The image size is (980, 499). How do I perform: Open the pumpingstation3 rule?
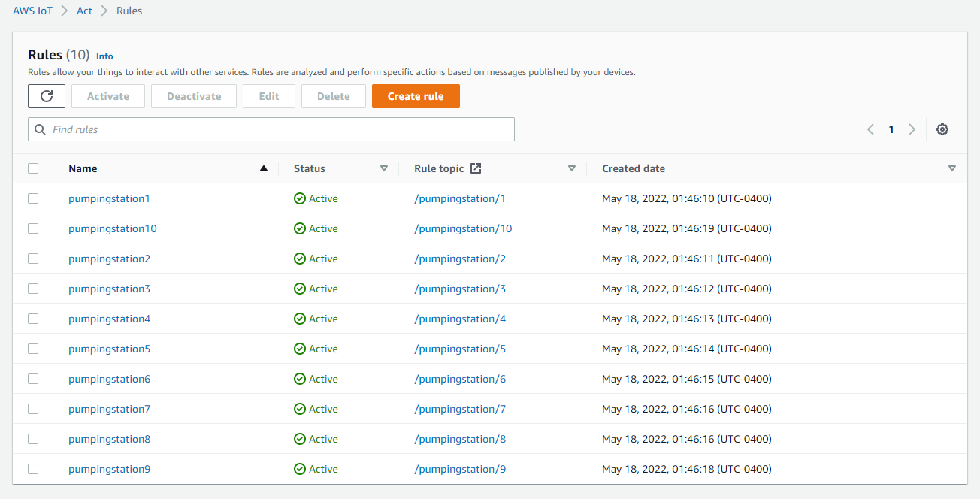pyautogui.click(x=109, y=289)
